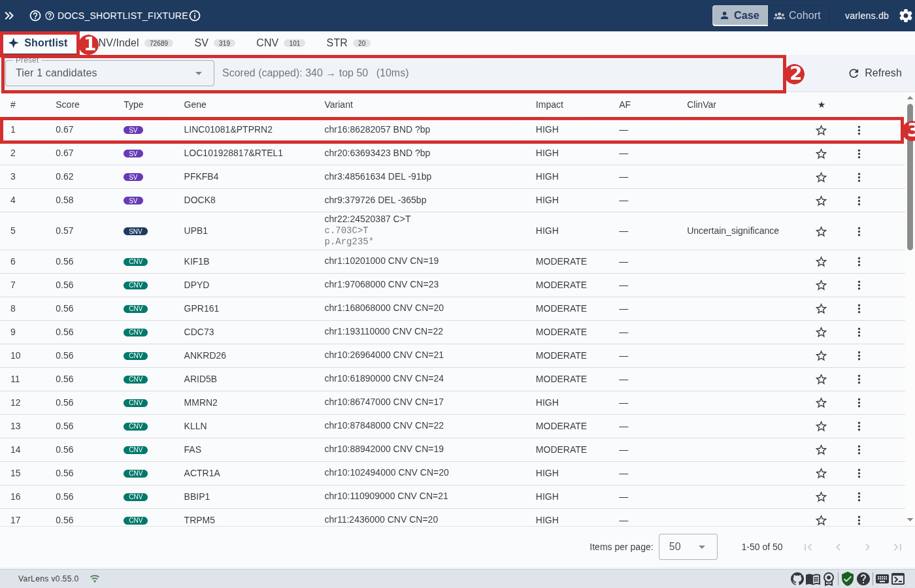Click the TRPM5 gene name

199,520
